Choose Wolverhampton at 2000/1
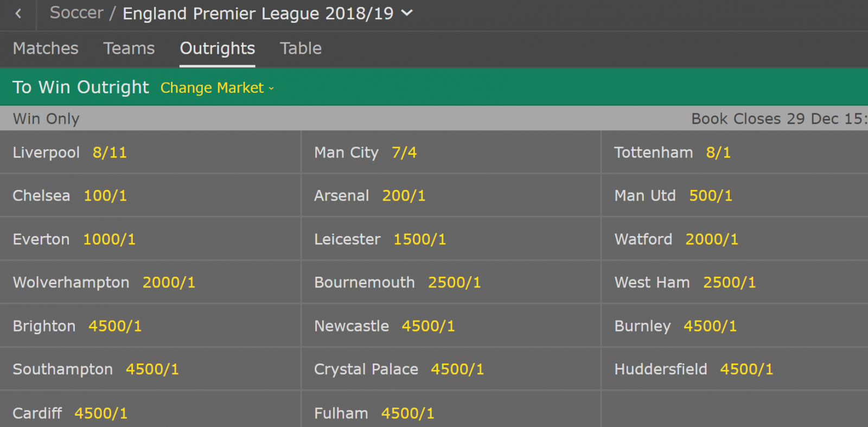 (x=169, y=283)
